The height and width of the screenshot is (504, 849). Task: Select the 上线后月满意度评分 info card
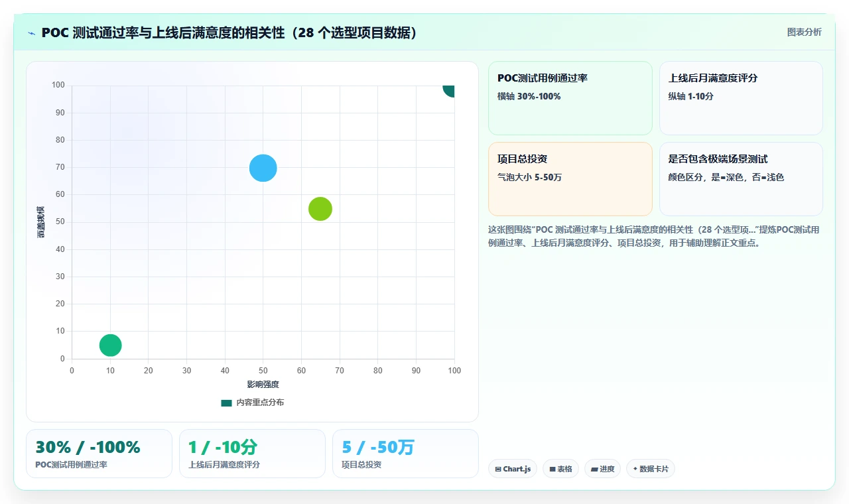(x=741, y=98)
